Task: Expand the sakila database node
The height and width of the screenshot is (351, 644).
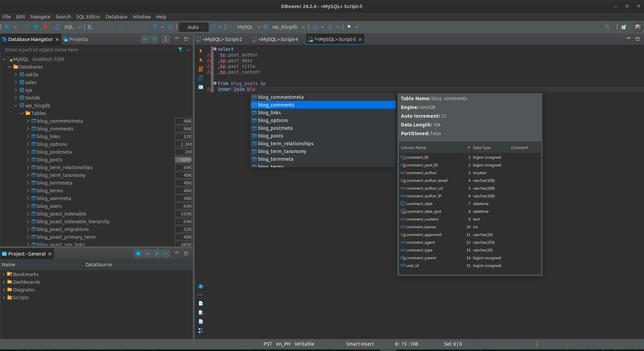Action: click(16, 74)
